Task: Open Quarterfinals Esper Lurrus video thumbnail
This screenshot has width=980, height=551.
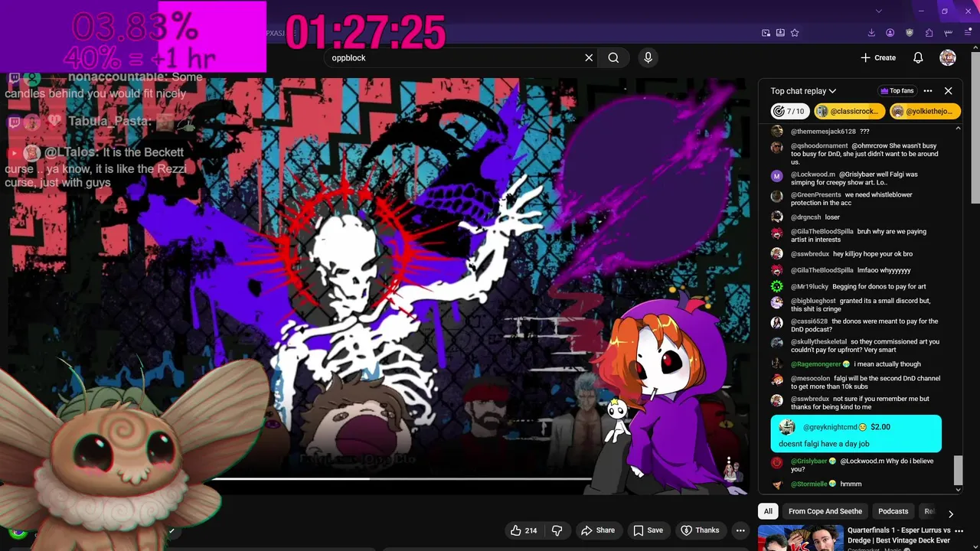Action: 800,538
